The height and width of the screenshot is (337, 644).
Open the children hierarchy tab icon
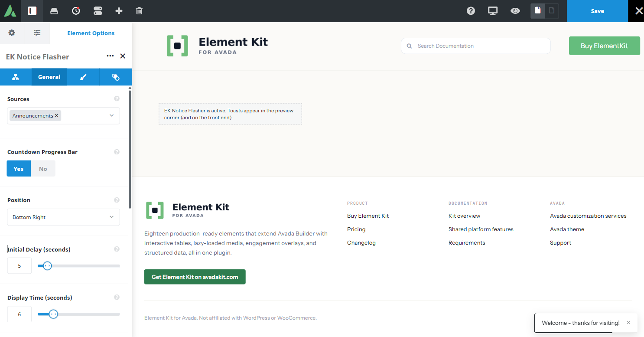click(16, 77)
